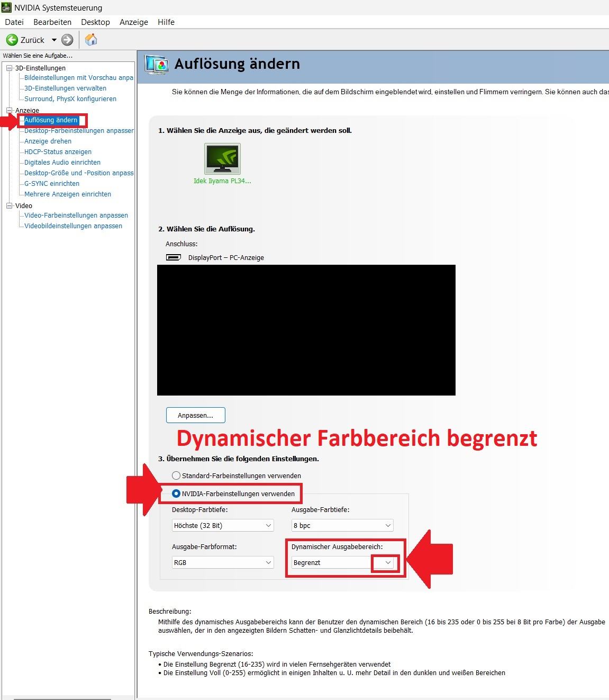Open the back history dropdown arrow

pyautogui.click(x=54, y=40)
